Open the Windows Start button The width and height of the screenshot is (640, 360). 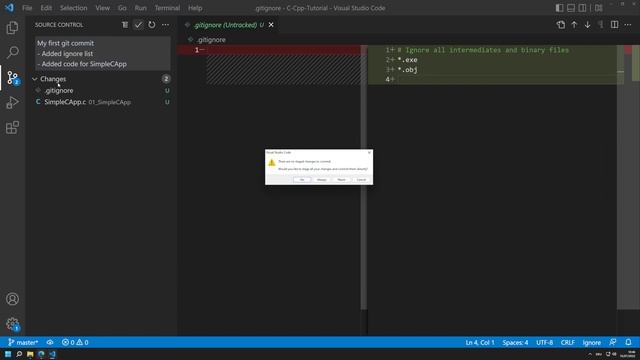[8, 354]
